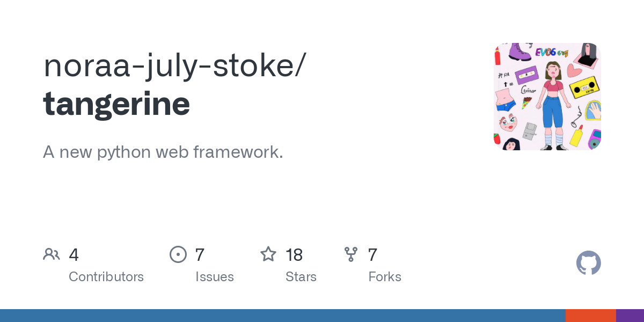Click the Issues circle-dot icon
The width and height of the screenshot is (644, 322).
178,254
